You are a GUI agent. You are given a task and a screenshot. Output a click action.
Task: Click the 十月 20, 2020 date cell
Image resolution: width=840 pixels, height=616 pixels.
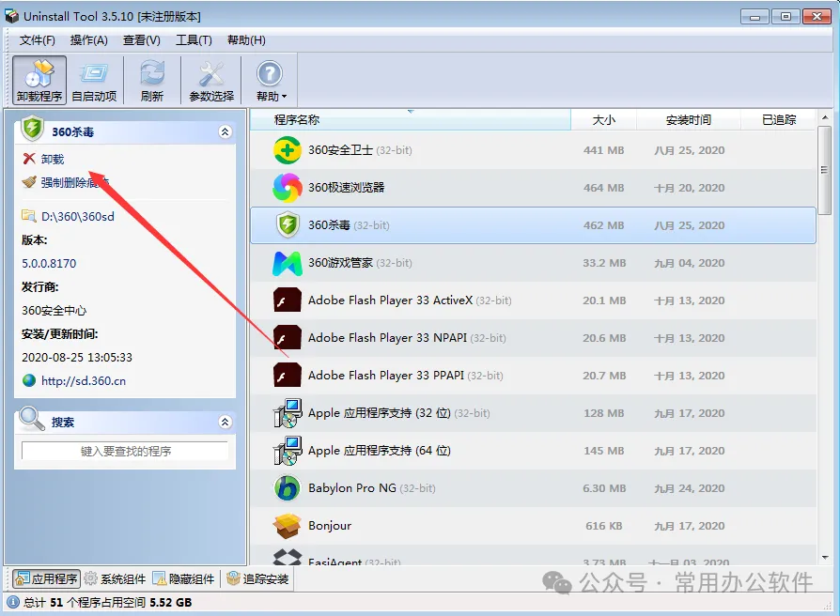click(x=689, y=188)
